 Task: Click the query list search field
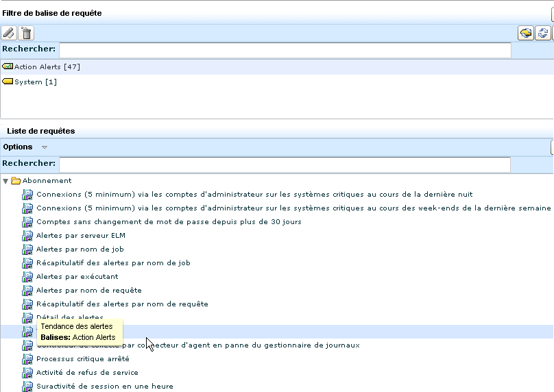[285, 164]
